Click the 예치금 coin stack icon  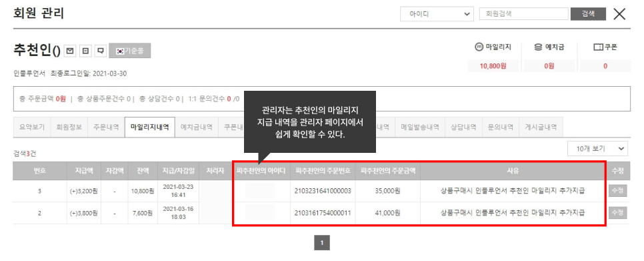click(x=538, y=47)
